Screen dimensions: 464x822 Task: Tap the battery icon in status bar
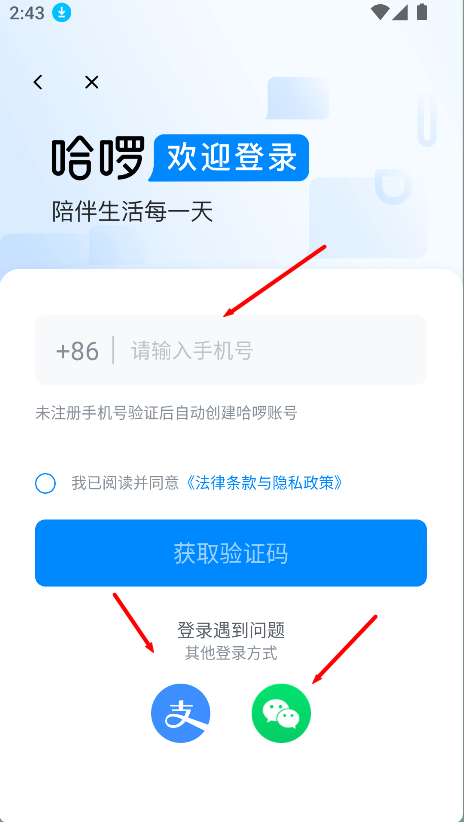click(x=422, y=12)
